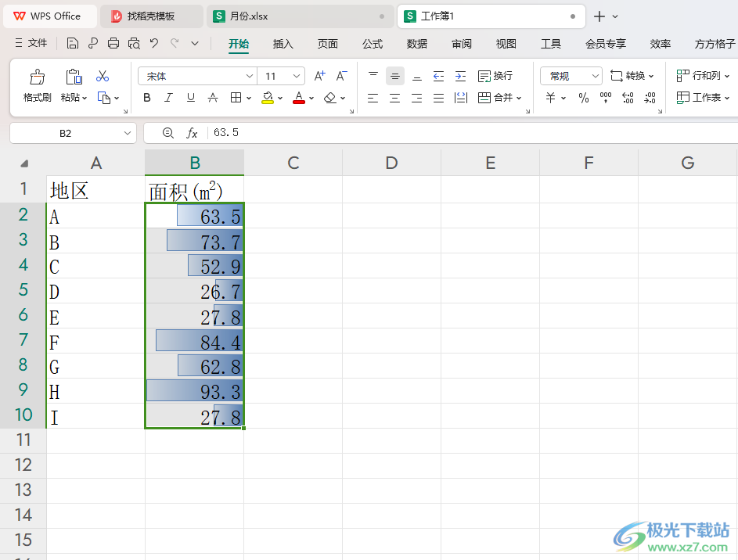The image size is (738, 560).
Task: Click the Copy icon in clipboard group
Action: click(103, 98)
